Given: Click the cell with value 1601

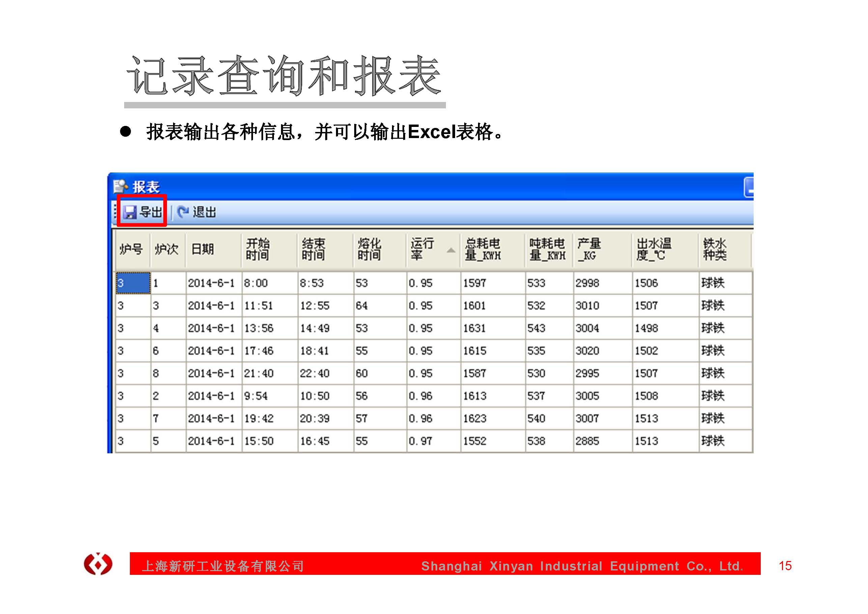Looking at the screenshot, I should click(x=493, y=306).
